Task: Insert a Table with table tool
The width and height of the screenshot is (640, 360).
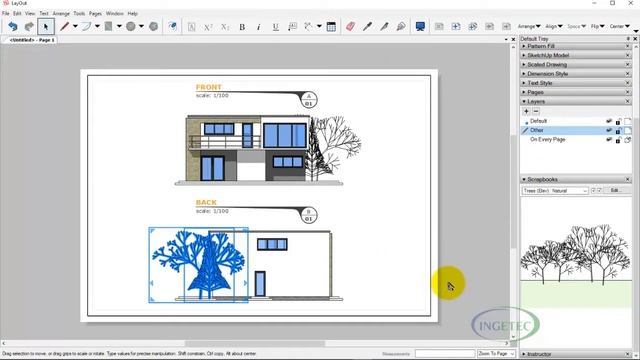Action: point(331,27)
